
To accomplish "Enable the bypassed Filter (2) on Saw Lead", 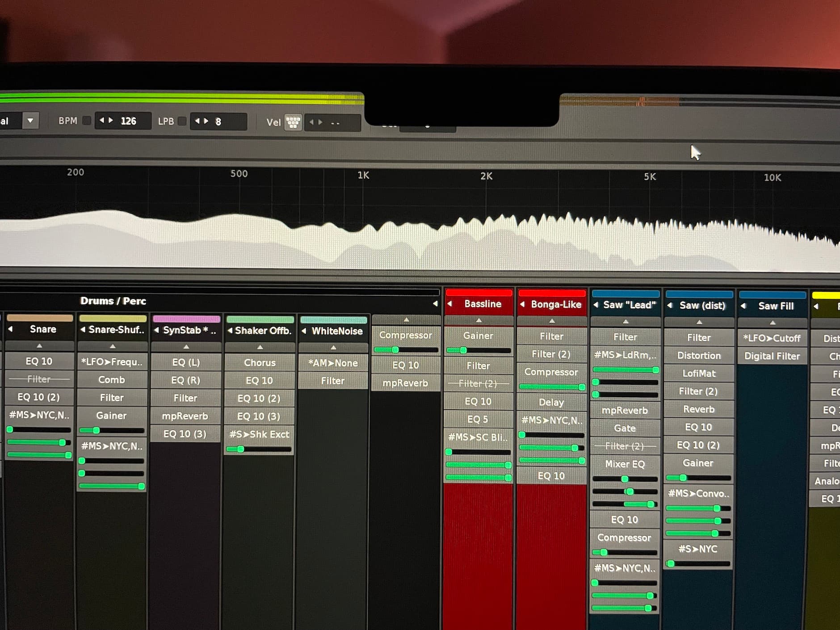I will (625, 446).
